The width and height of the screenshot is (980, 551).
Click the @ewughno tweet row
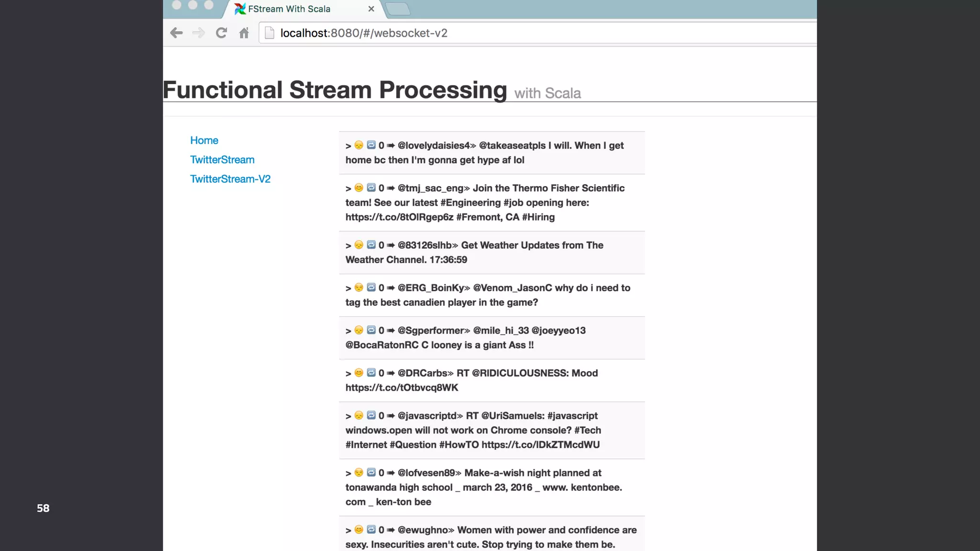click(491, 537)
